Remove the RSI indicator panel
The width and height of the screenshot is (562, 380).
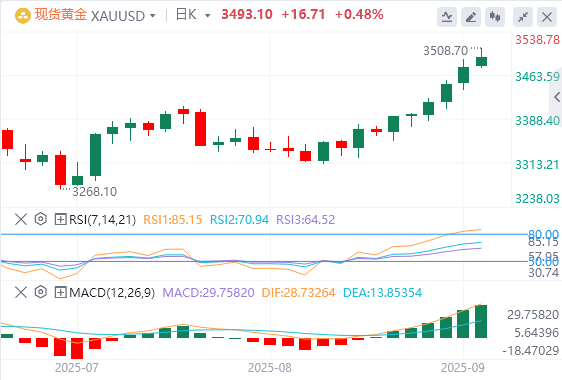(x=21, y=219)
